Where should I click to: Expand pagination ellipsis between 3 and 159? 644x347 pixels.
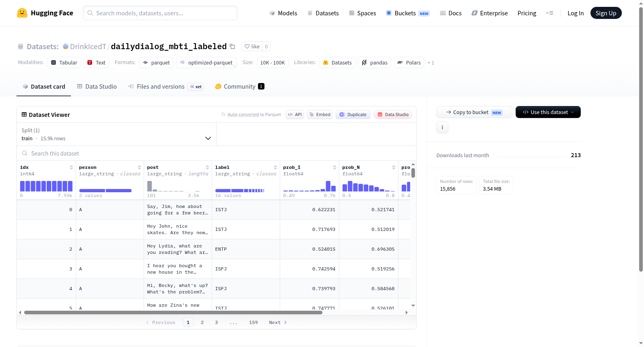(233, 322)
